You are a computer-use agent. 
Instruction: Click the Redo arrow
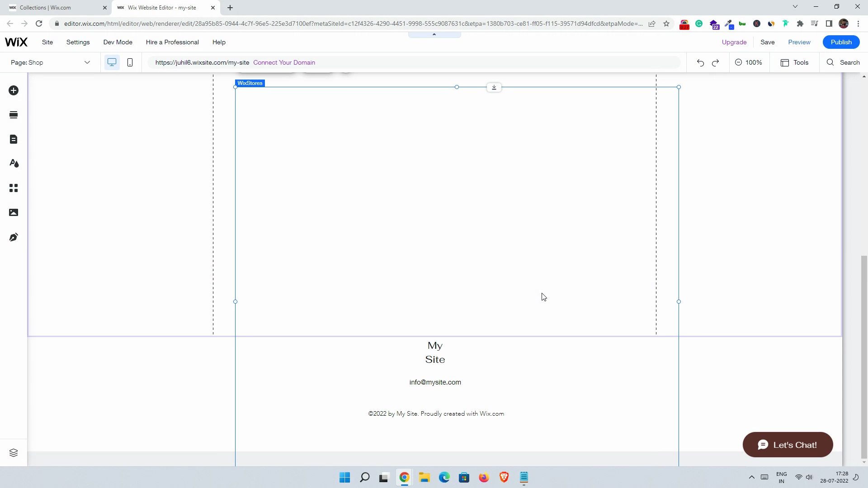pyautogui.click(x=716, y=63)
